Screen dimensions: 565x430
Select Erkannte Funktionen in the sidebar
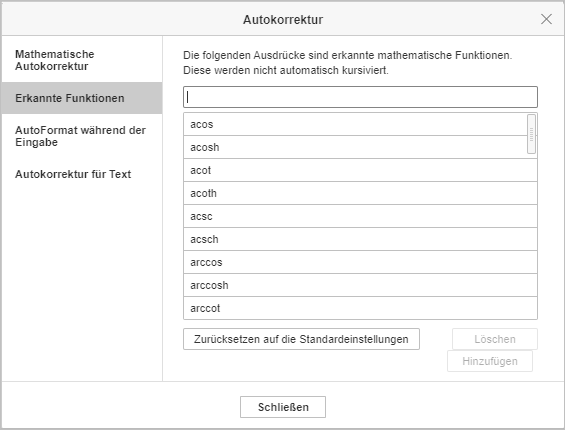point(82,98)
